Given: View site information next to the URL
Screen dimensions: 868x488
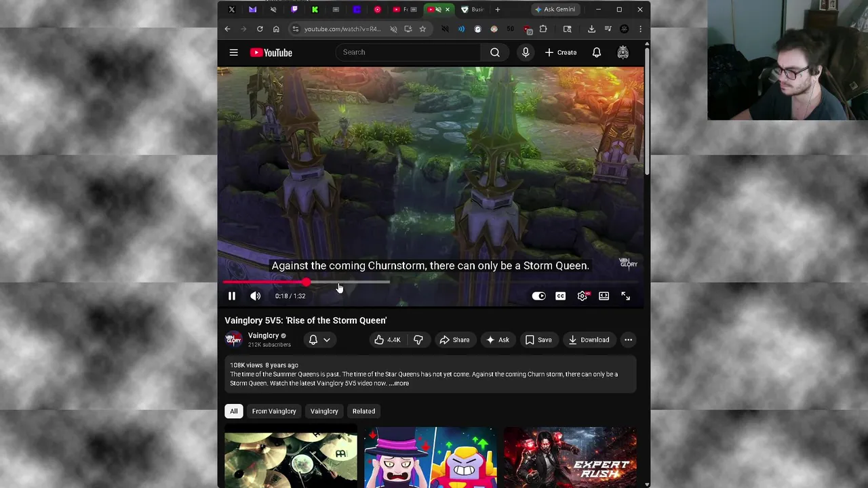Looking at the screenshot, I should [295, 29].
